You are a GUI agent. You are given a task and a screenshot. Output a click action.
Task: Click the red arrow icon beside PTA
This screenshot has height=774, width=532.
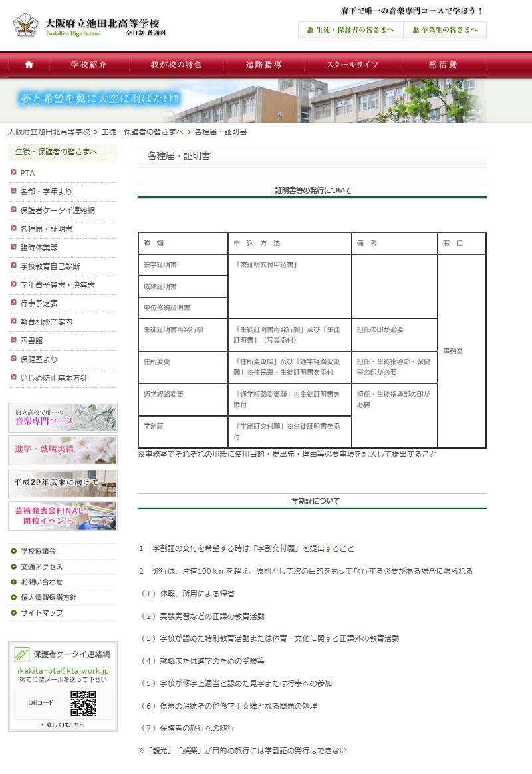pyautogui.click(x=13, y=172)
